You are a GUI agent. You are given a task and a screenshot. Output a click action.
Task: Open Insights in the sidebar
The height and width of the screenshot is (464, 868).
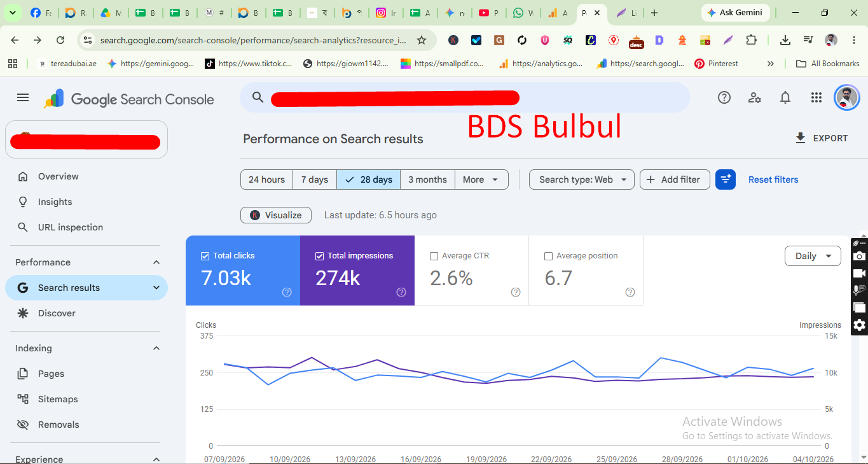[x=86, y=202]
